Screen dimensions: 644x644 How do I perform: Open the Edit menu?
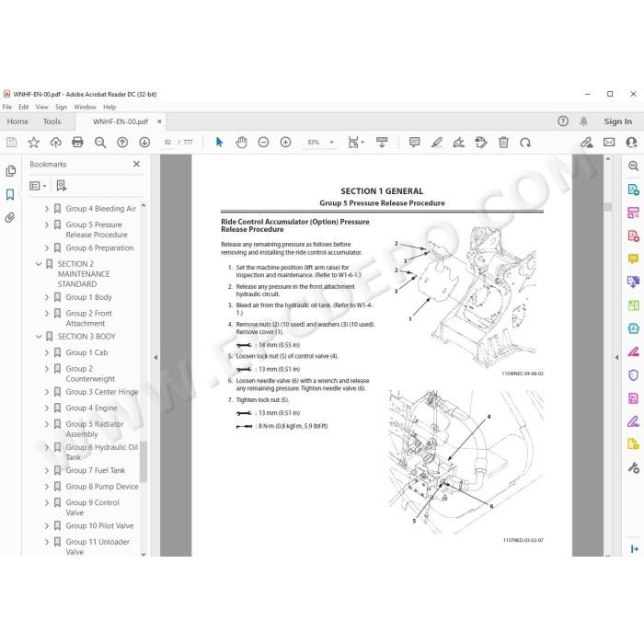(23, 107)
